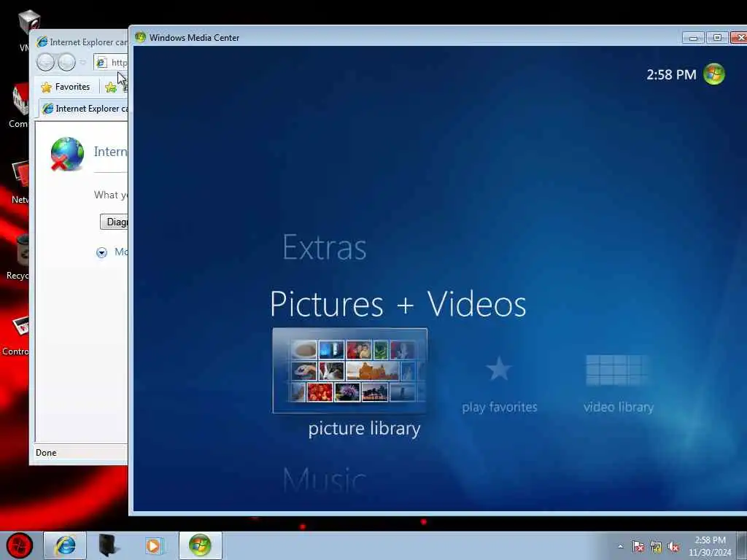This screenshot has width=747, height=560.
Task: Open the Control Panel desktop icon
Action: (15, 335)
